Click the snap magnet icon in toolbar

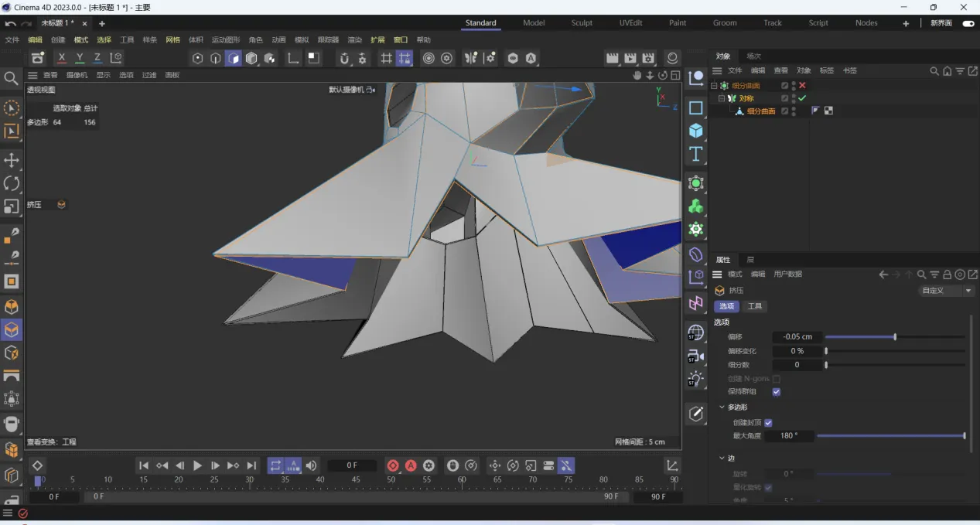click(344, 59)
